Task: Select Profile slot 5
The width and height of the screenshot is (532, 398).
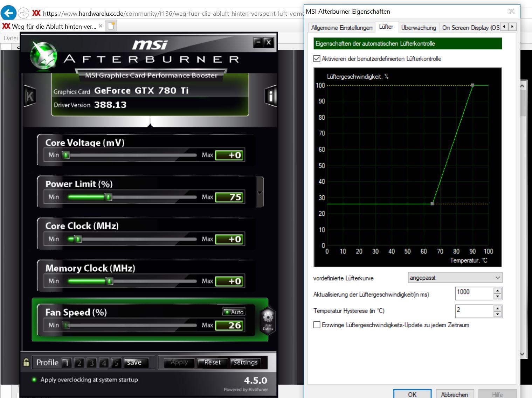Action: (116, 363)
